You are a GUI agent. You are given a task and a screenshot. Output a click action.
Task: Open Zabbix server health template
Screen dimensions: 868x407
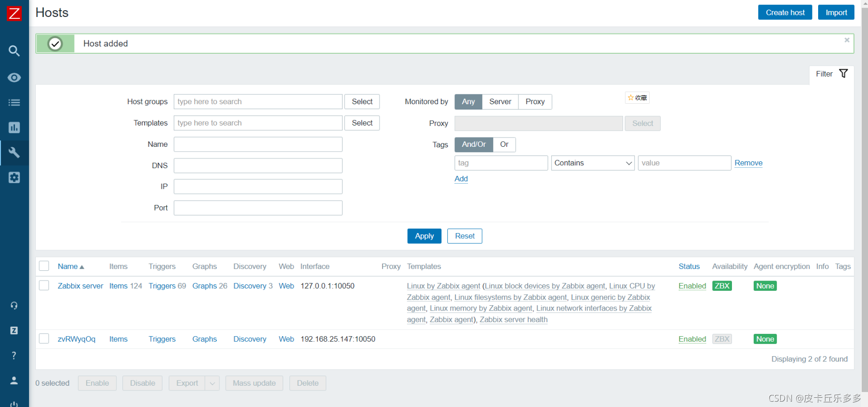tap(514, 319)
